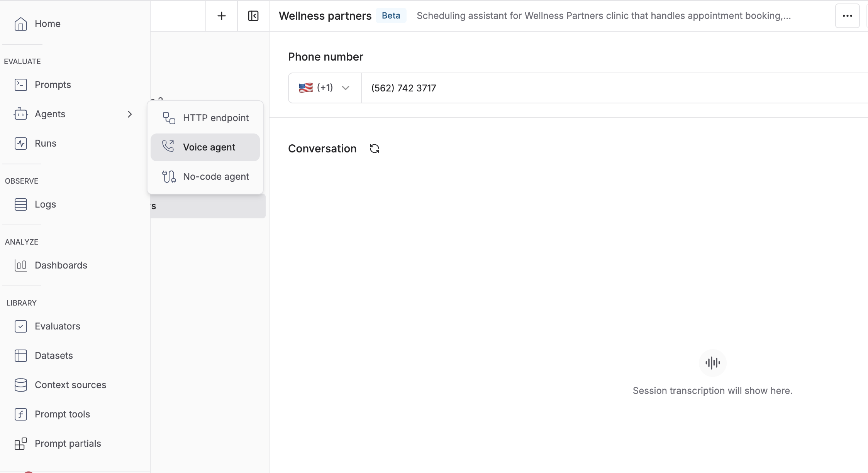Refresh the Conversation with the reload icon
Viewport: 868px width, 473px height.
click(375, 149)
